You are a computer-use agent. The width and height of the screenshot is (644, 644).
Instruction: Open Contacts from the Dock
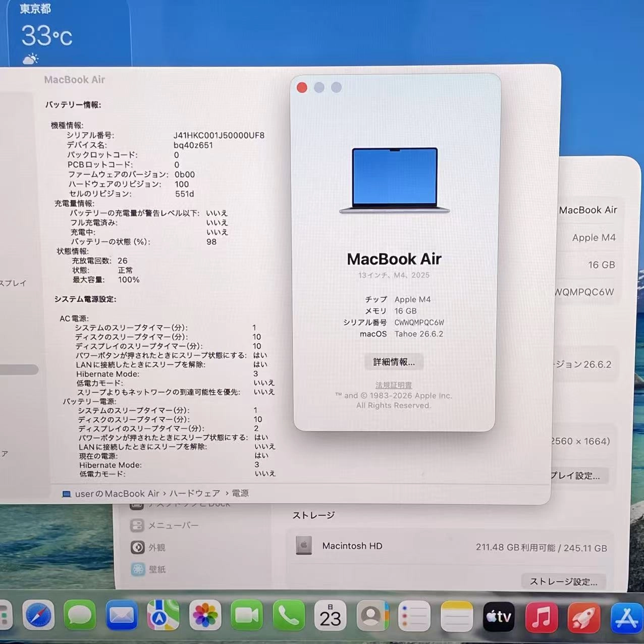coord(372,615)
